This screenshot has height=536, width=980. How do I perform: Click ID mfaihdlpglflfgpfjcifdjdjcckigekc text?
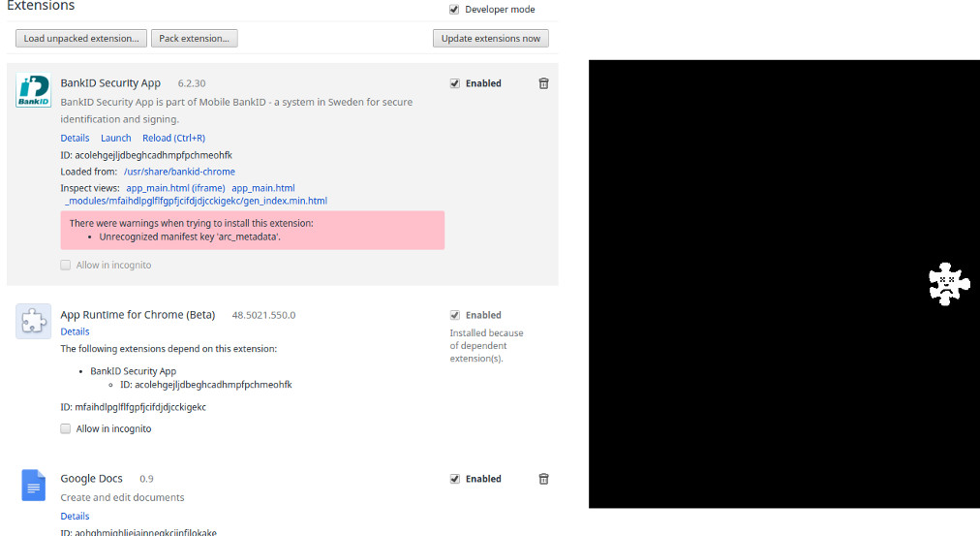pyautogui.click(x=133, y=407)
